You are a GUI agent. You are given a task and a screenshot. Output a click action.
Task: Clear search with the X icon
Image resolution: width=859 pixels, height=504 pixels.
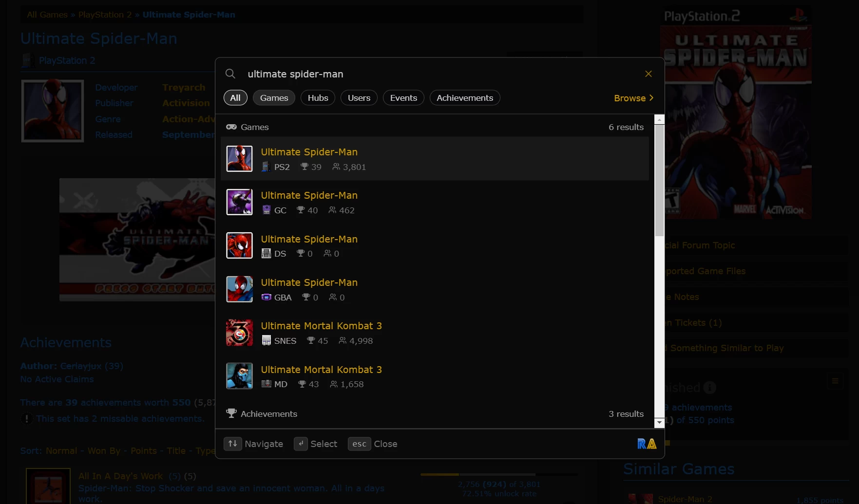pyautogui.click(x=648, y=74)
